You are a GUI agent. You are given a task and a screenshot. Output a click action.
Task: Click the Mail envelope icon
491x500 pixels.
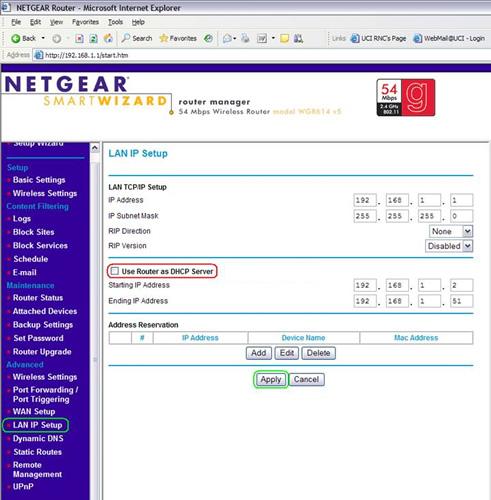click(227, 39)
